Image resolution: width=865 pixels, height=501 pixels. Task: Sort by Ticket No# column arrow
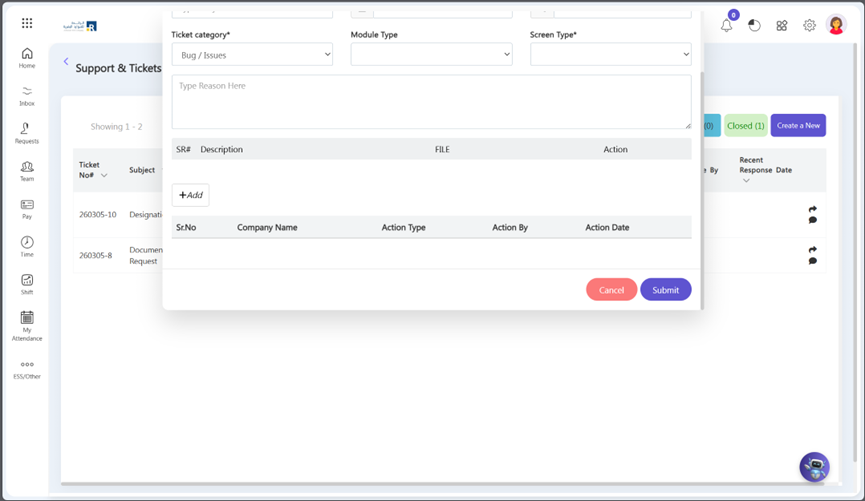point(104,176)
